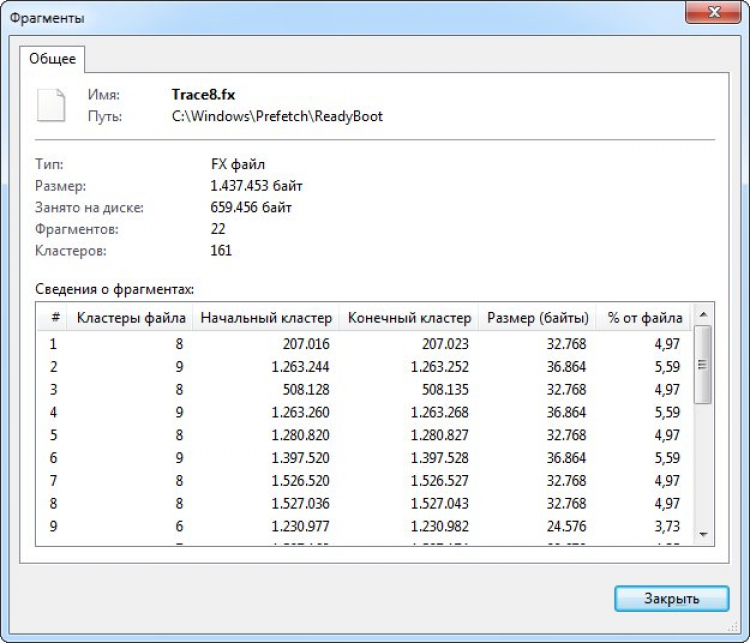Viewport: 750px width, 643px height.
Task: Click the size value 1.437.453 байт
Action: [x=256, y=186]
